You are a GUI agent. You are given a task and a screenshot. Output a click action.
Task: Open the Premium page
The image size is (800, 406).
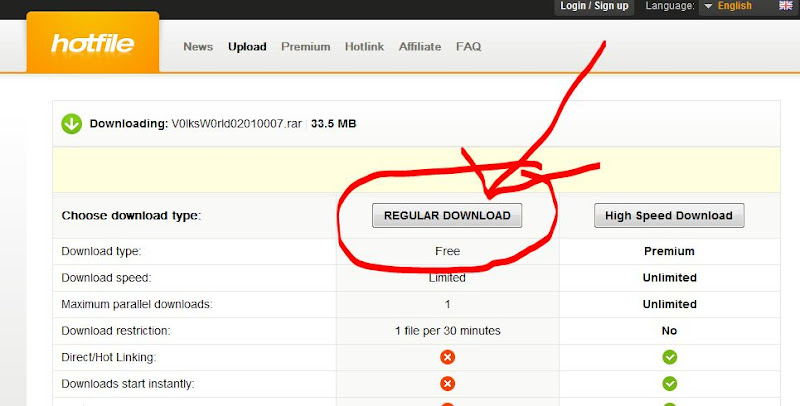pos(306,46)
